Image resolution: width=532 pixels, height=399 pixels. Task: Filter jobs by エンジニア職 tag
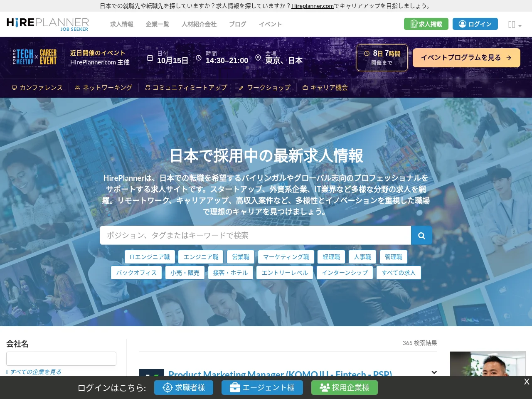coord(201,257)
